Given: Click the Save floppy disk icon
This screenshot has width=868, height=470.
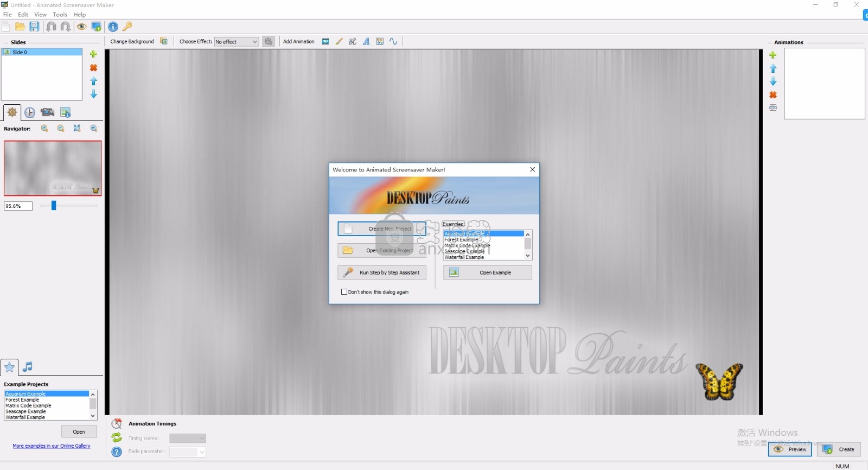Looking at the screenshot, I should pyautogui.click(x=34, y=27).
